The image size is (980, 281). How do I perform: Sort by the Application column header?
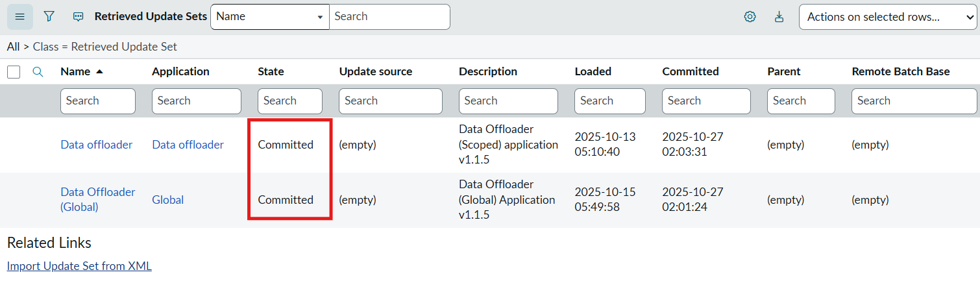(x=180, y=71)
